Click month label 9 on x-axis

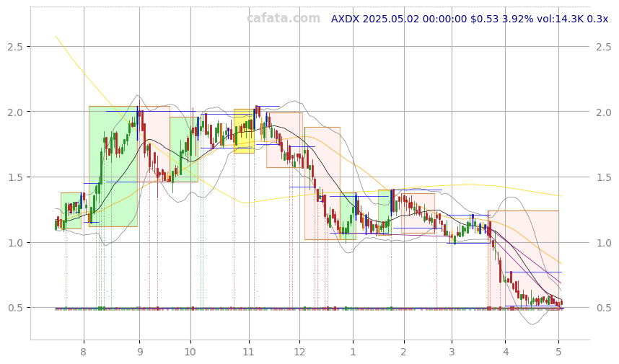(140, 352)
